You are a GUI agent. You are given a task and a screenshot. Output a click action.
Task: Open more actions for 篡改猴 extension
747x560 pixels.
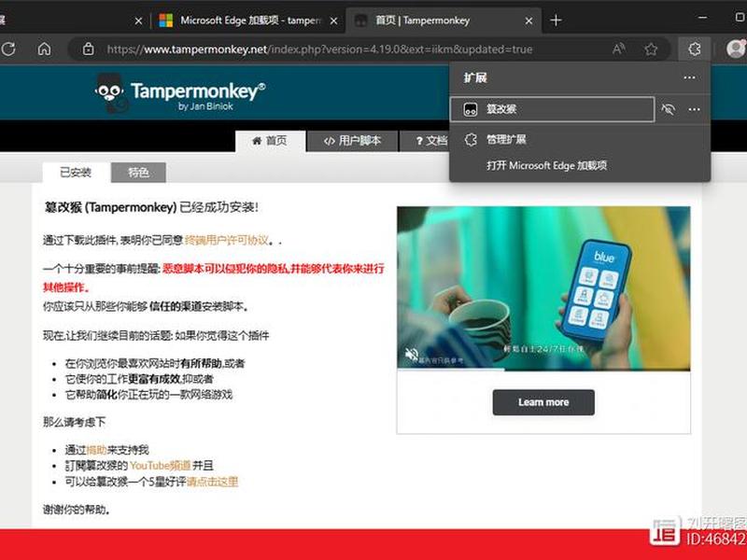694,109
